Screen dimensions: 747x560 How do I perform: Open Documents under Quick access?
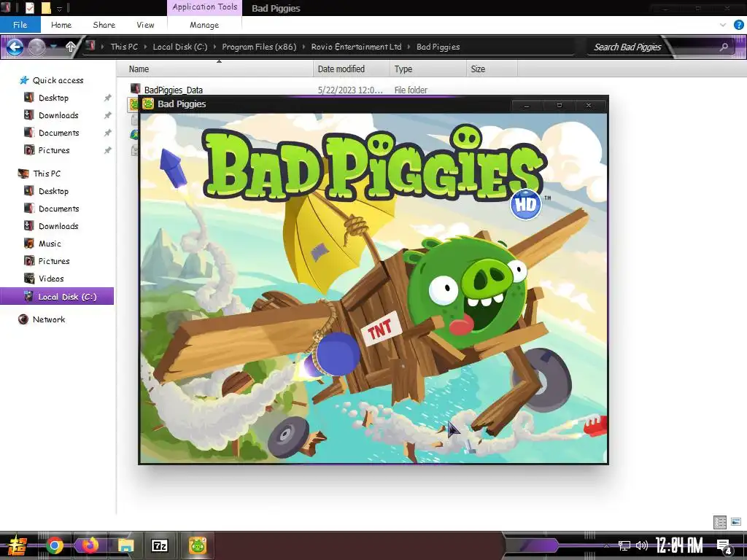coord(58,133)
